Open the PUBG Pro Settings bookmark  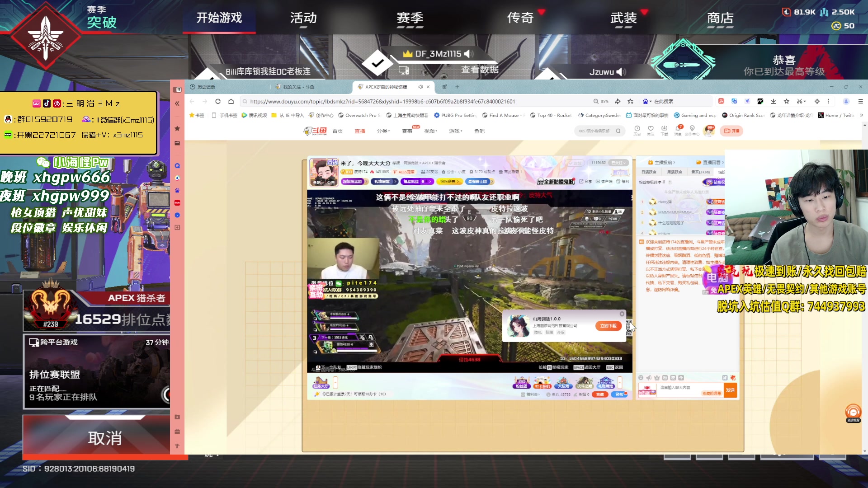point(455,115)
